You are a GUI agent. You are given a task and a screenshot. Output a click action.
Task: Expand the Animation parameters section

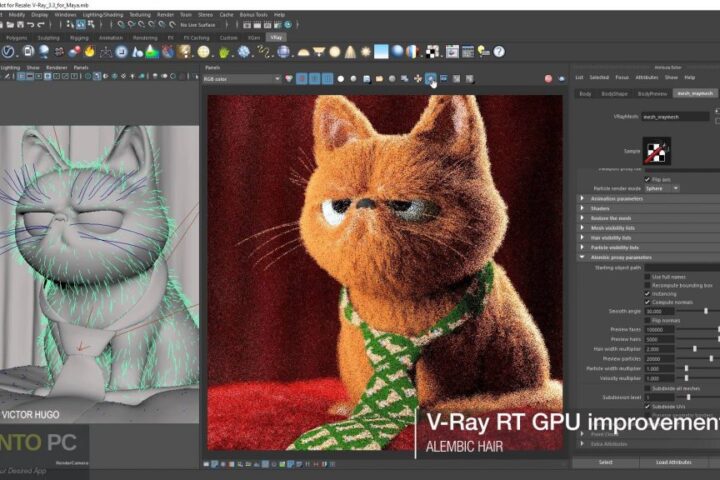[x=648, y=199]
